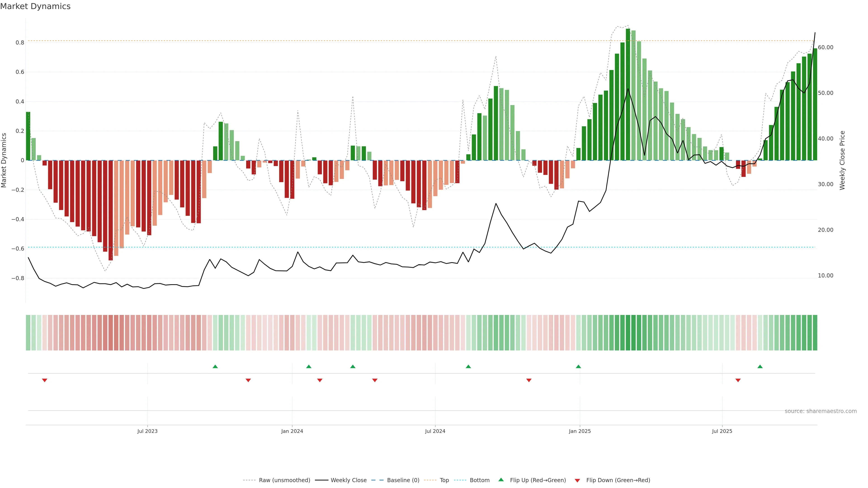Toggle the Weekly Close legend entry

point(348,480)
